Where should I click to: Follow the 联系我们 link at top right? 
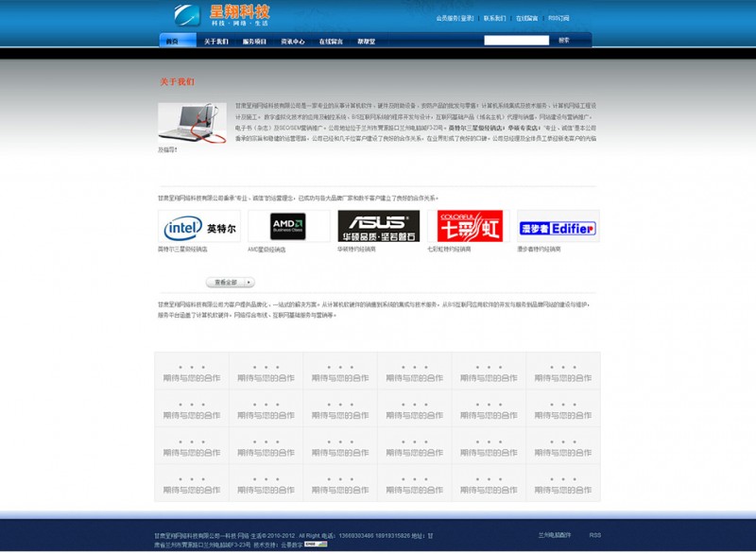pos(494,18)
